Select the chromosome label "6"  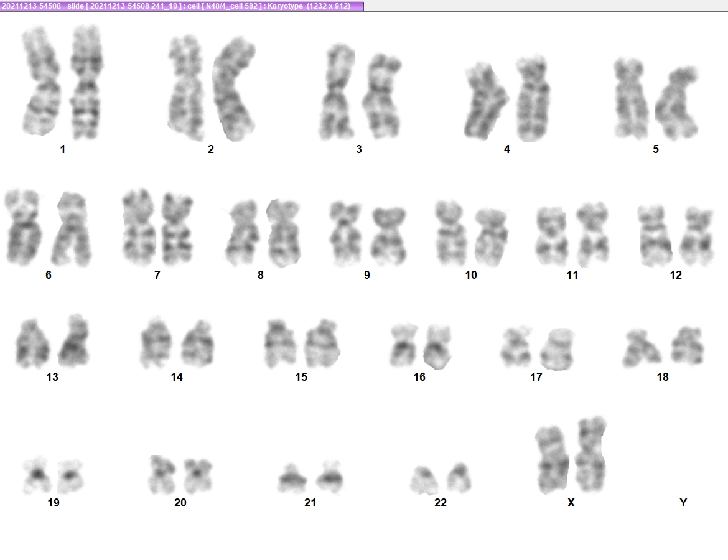click(x=49, y=276)
